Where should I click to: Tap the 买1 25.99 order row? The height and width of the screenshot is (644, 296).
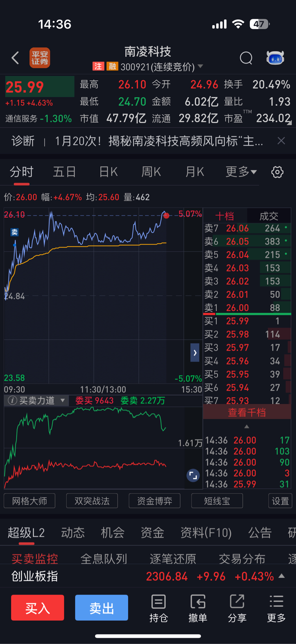(247, 321)
